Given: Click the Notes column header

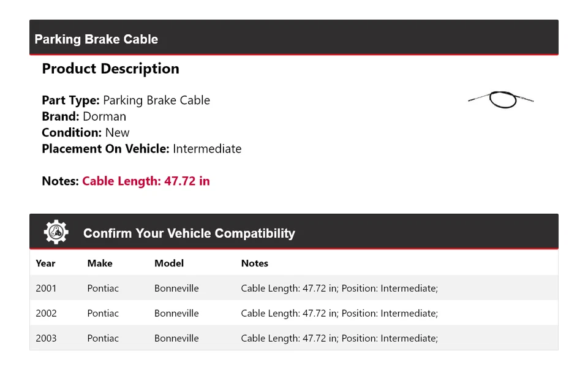Looking at the screenshot, I should 255,263.
